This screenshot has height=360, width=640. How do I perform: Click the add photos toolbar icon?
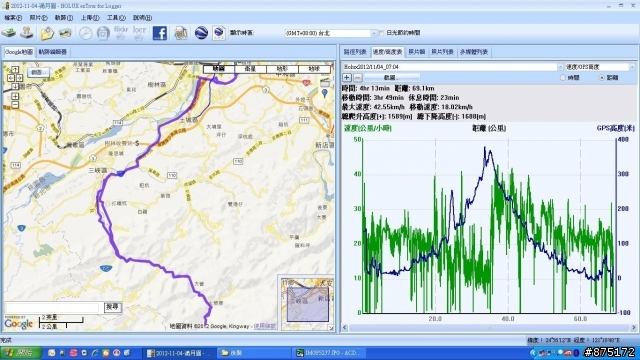tap(65, 33)
